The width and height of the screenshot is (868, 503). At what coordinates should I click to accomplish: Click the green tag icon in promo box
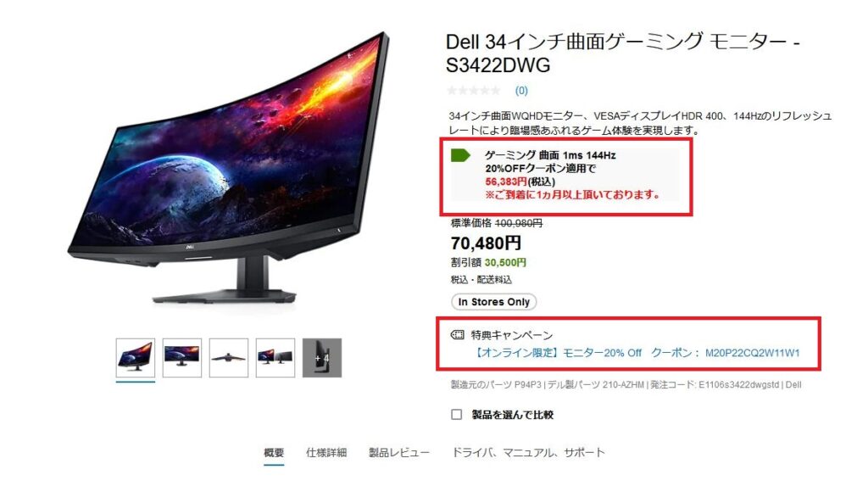point(460,155)
